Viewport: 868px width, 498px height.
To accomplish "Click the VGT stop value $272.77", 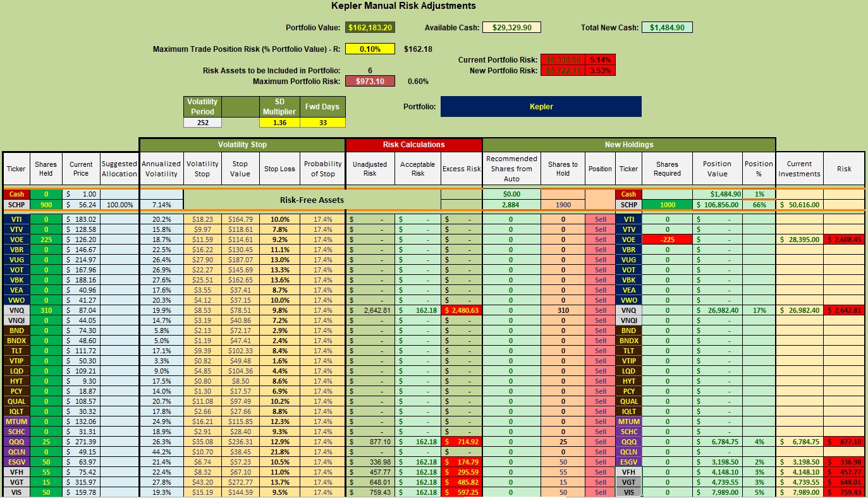I will point(240,482).
